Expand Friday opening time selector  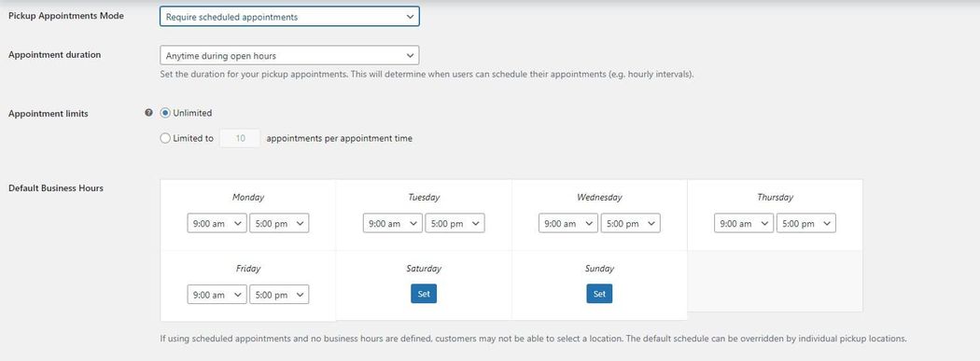pyautogui.click(x=217, y=295)
